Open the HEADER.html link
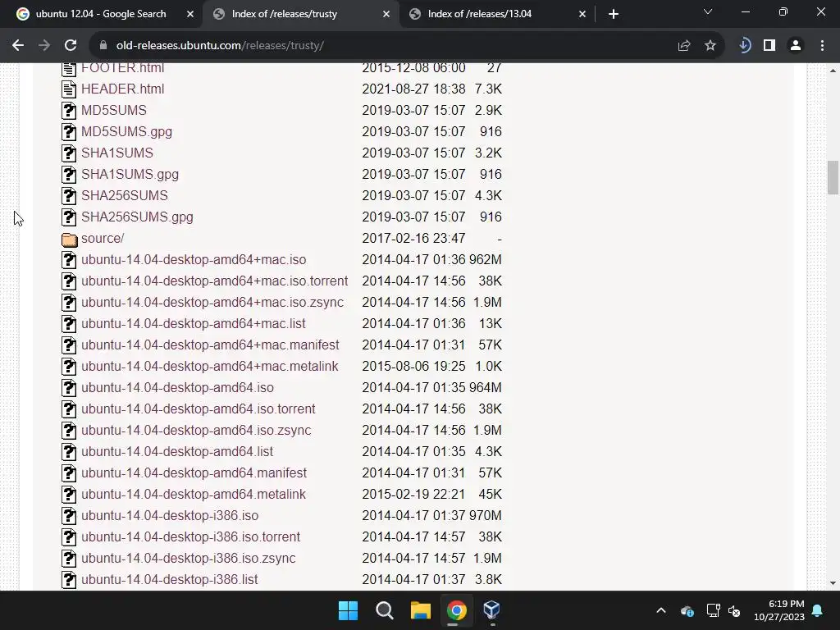The height and width of the screenshot is (630, 840). [123, 89]
